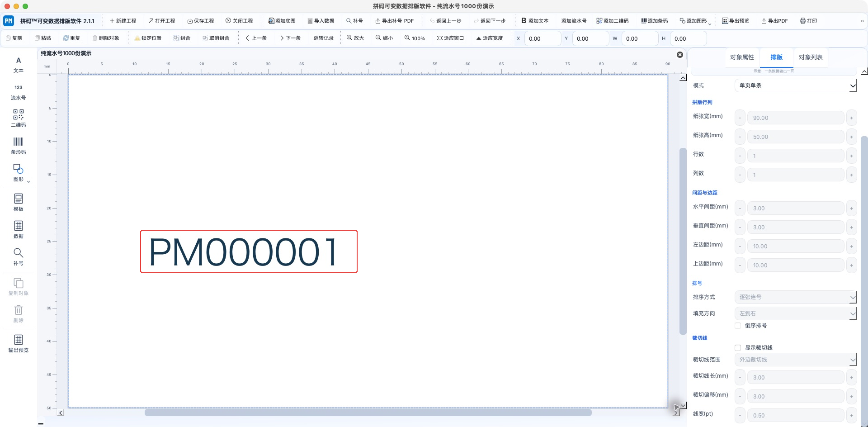This screenshot has height=427, width=868.
Task: Select the PM000001 serial object on canvas
Action: click(x=249, y=251)
